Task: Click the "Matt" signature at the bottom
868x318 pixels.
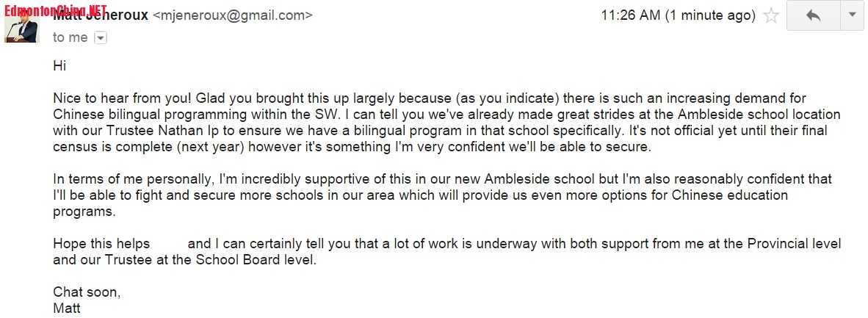Action: click(67, 308)
